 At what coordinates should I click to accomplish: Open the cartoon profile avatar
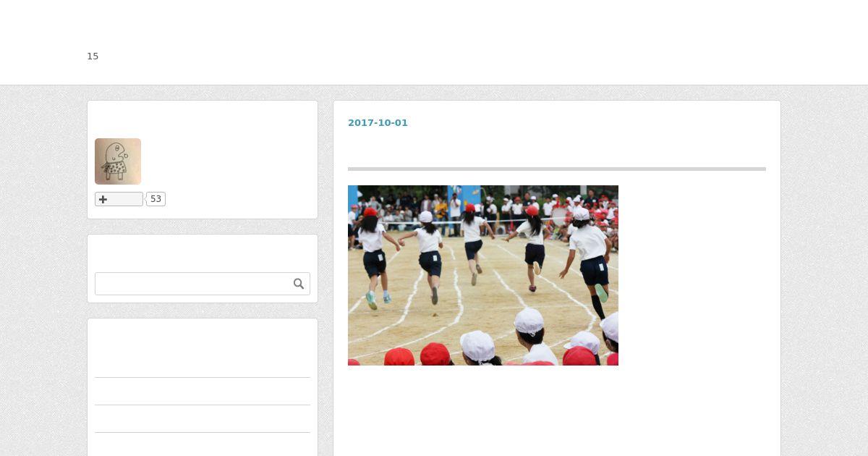point(118,161)
